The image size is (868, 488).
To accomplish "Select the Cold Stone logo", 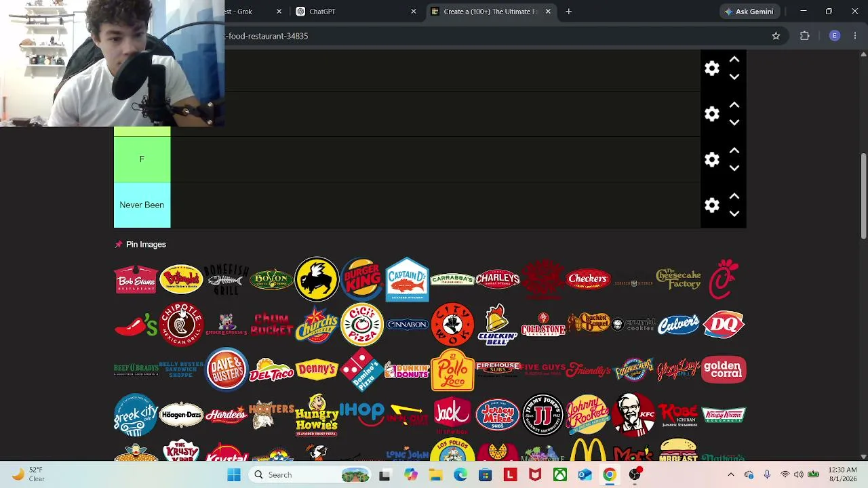I will (542, 325).
